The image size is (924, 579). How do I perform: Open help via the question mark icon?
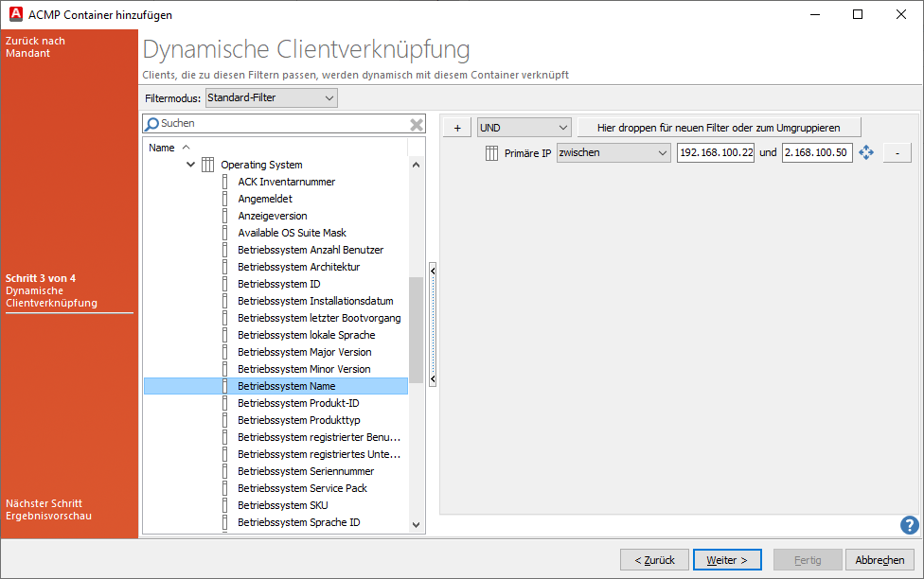(909, 525)
